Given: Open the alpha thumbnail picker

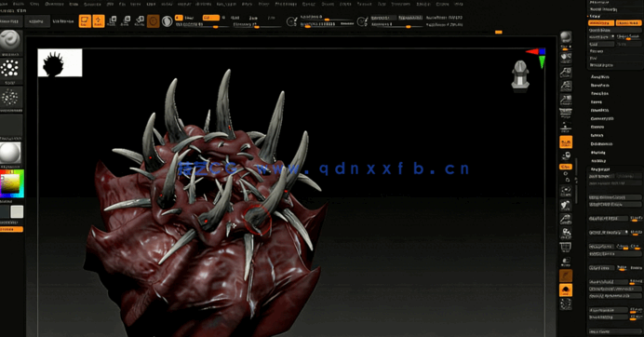Looking at the screenshot, I should point(11,98).
